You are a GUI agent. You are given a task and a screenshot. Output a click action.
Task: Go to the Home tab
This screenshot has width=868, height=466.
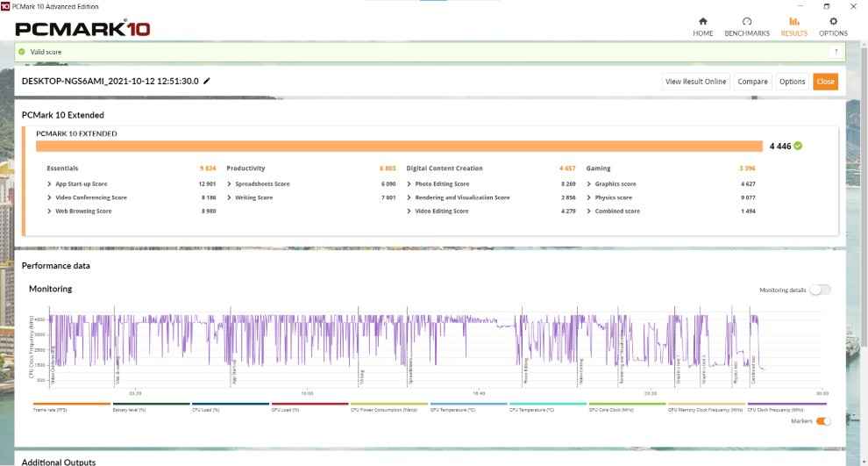point(702,26)
